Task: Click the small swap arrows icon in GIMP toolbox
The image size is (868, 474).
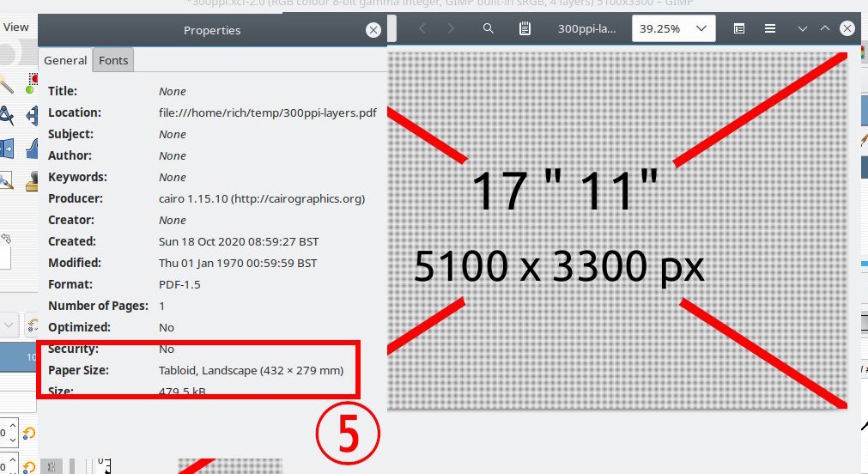Action: click(x=6, y=239)
